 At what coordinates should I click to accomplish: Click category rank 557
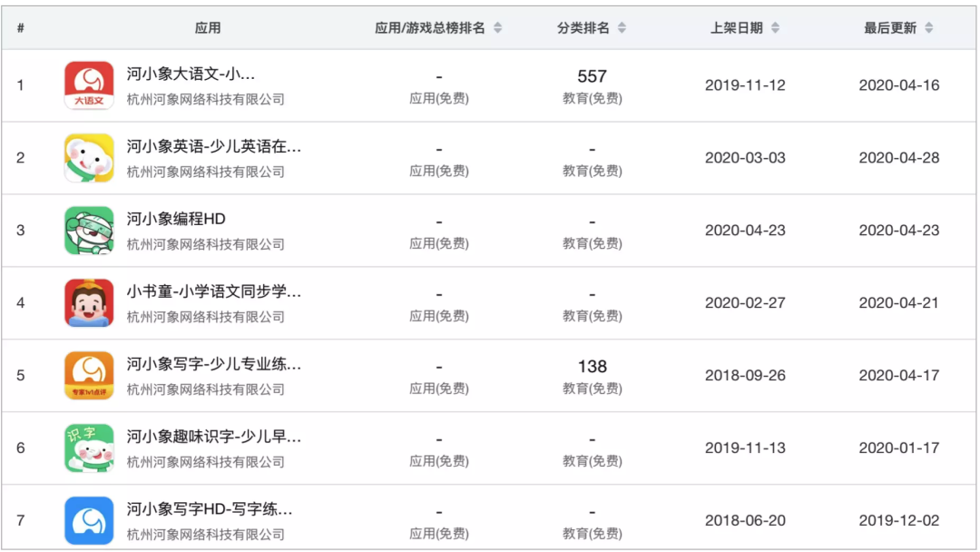592,76
